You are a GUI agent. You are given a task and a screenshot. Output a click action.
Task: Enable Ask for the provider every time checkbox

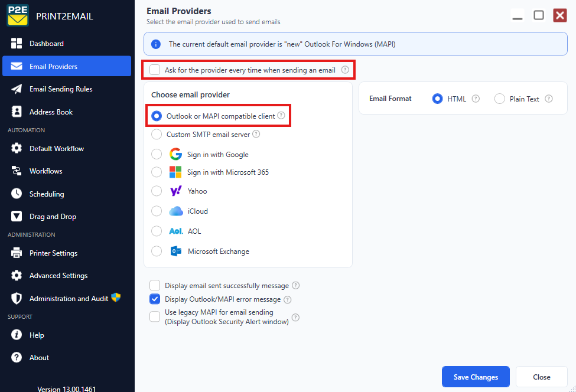pyautogui.click(x=155, y=70)
